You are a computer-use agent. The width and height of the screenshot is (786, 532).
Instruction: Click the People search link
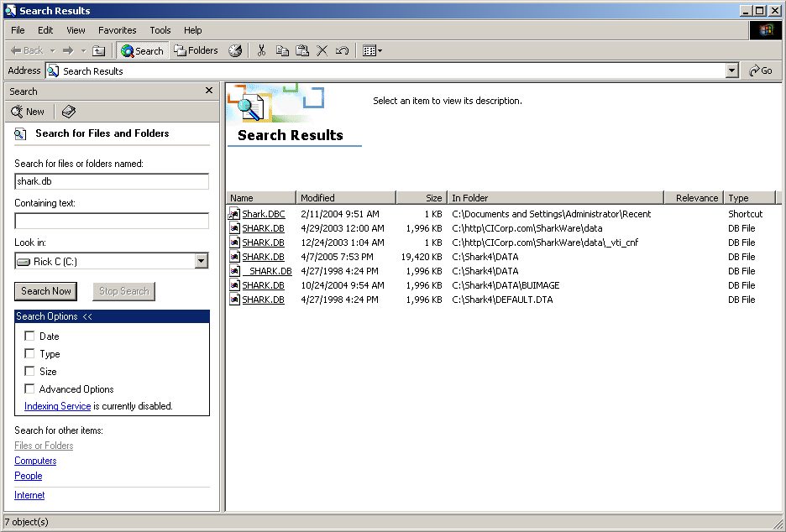28,476
